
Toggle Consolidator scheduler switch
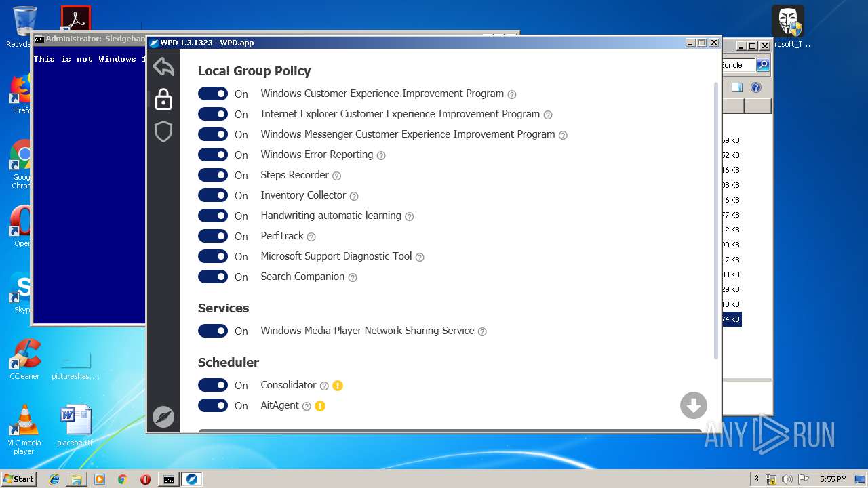(x=213, y=385)
